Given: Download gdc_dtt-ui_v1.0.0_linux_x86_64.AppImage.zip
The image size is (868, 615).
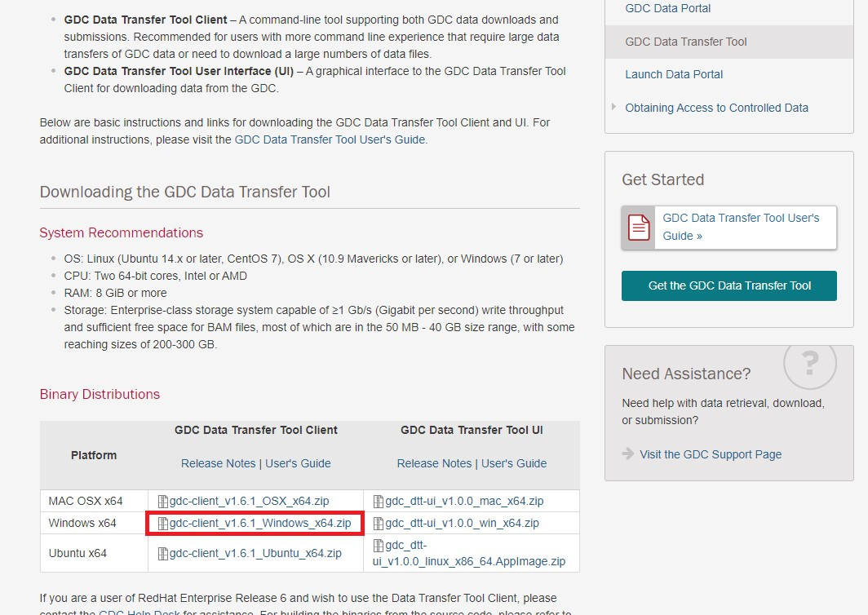Looking at the screenshot, I should [469, 553].
